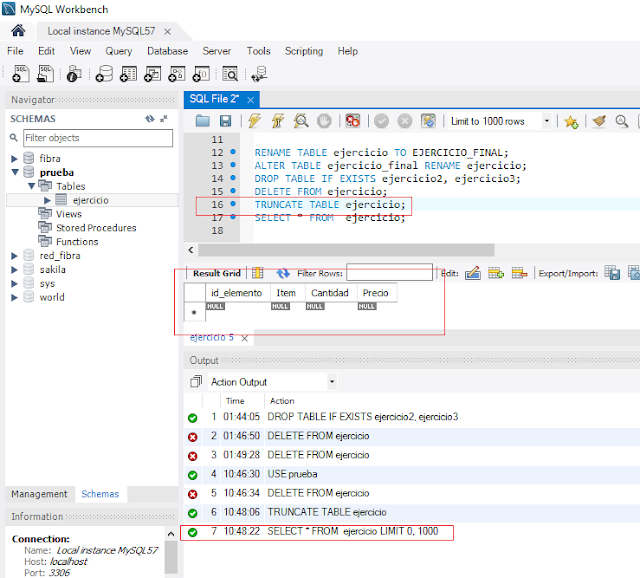This screenshot has height=578, width=640.
Task: Click editor line 14 DROP TABLE statement
Action: pos(387,178)
